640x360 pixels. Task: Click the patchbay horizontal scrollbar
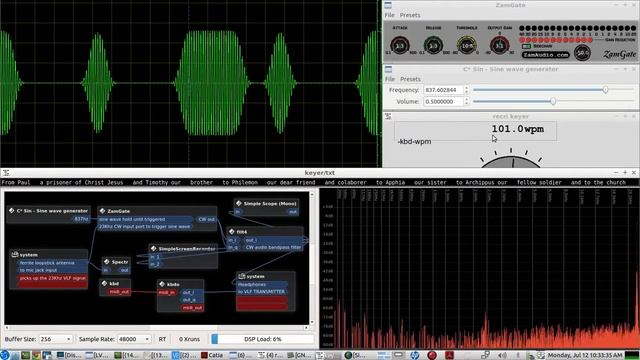[157, 328]
